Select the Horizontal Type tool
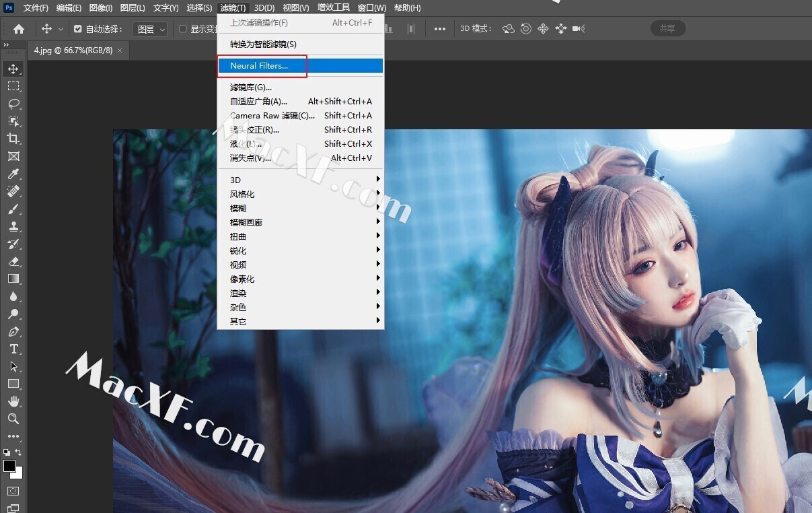This screenshot has width=812, height=513. point(13,349)
